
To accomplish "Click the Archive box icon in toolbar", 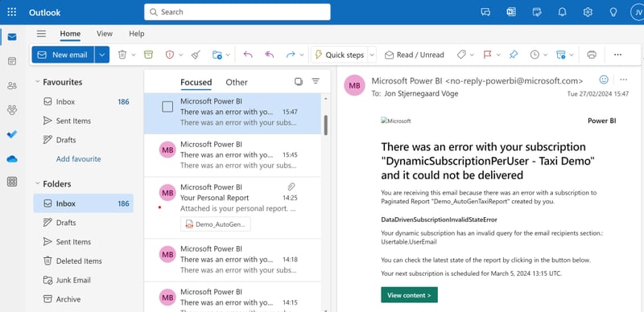I will click(x=148, y=55).
